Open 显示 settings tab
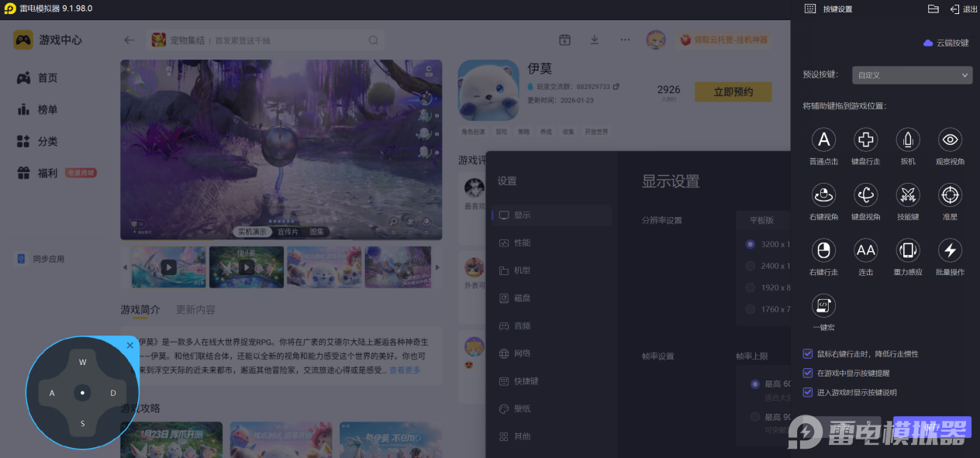This screenshot has height=458, width=980. pyautogui.click(x=551, y=215)
